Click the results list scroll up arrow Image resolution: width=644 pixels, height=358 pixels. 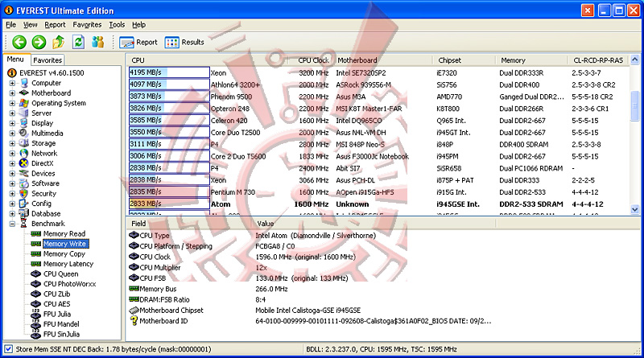click(634, 60)
